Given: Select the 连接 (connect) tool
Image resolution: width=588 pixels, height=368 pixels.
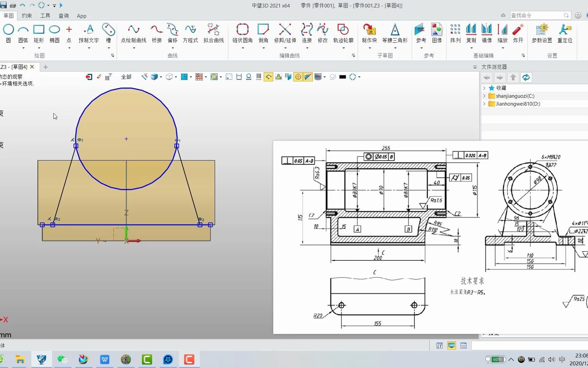Looking at the screenshot, I should click(x=307, y=33).
